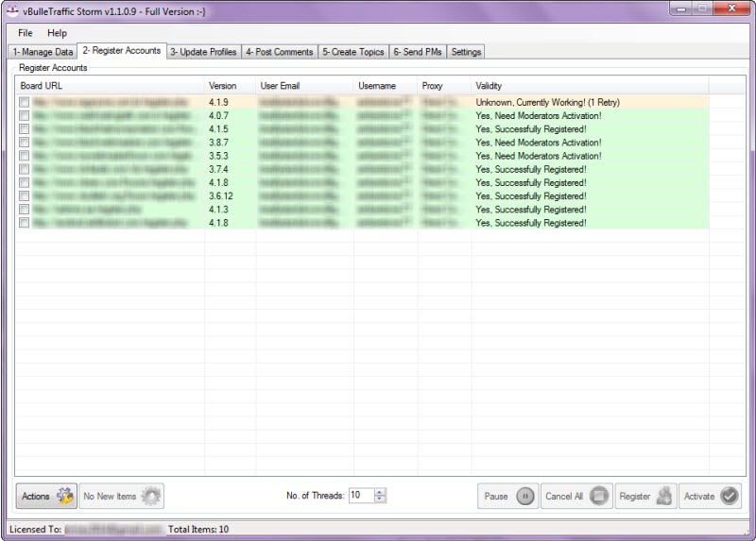Click the app icon in title bar
The image size is (756, 541).
pos(13,10)
